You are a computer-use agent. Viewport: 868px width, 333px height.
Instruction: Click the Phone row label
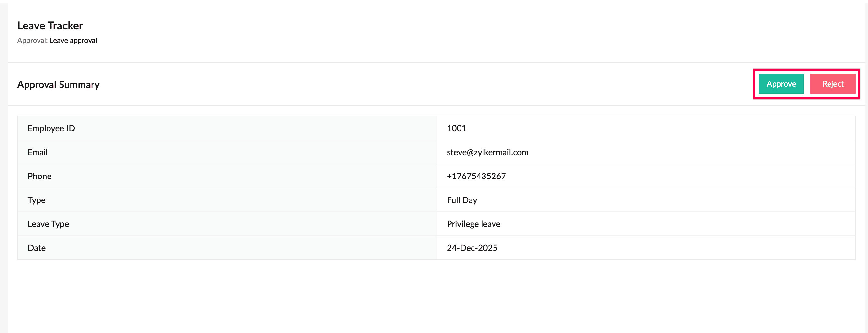[39, 176]
